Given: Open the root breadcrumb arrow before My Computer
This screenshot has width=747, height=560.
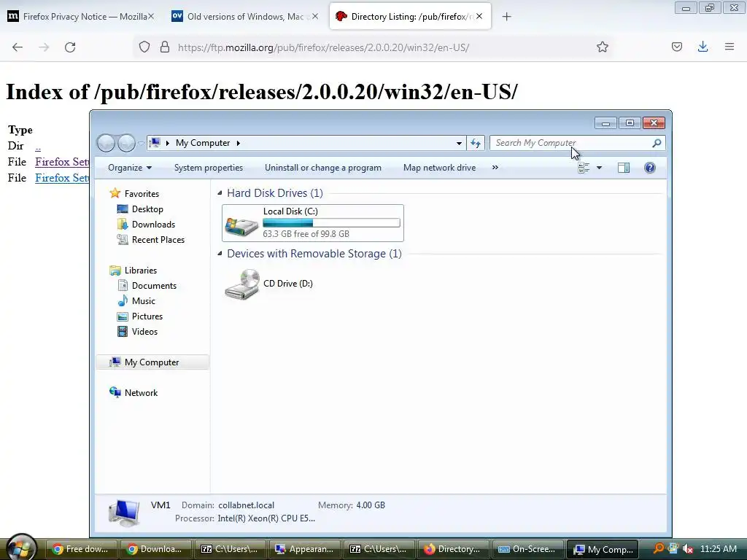Looking at the screenshot, I should coord(168,143).
